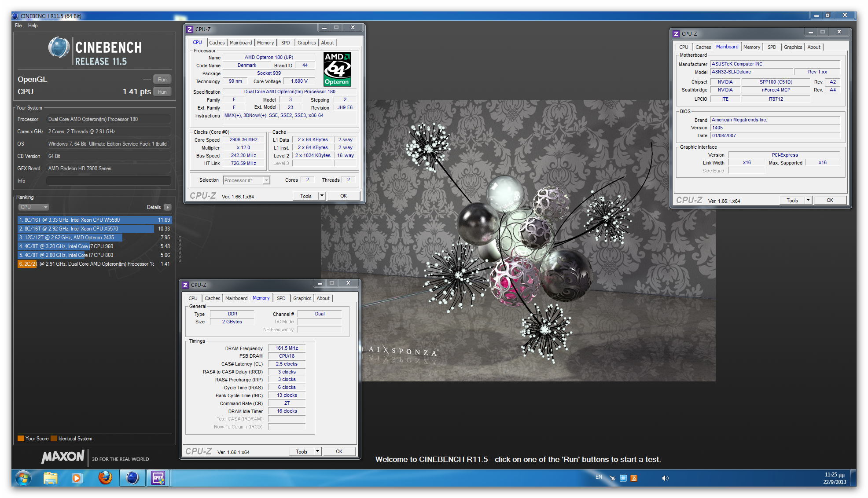Image resolution: width=868 pixels, height=498 pixels.
Task: Open the Cinebench File menu
Action: tap(18, 26)
